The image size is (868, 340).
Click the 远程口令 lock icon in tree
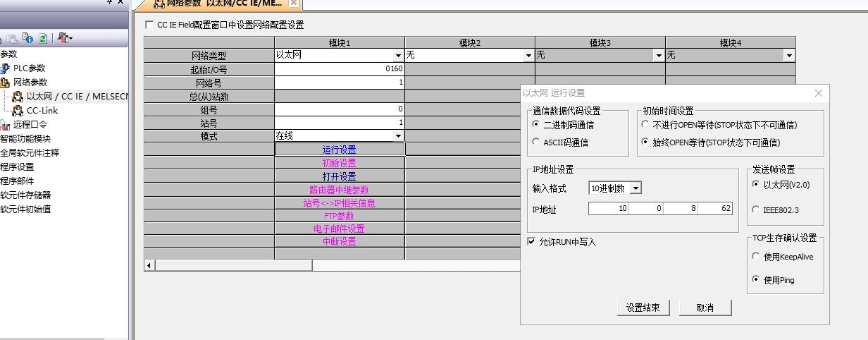point(6,125)
